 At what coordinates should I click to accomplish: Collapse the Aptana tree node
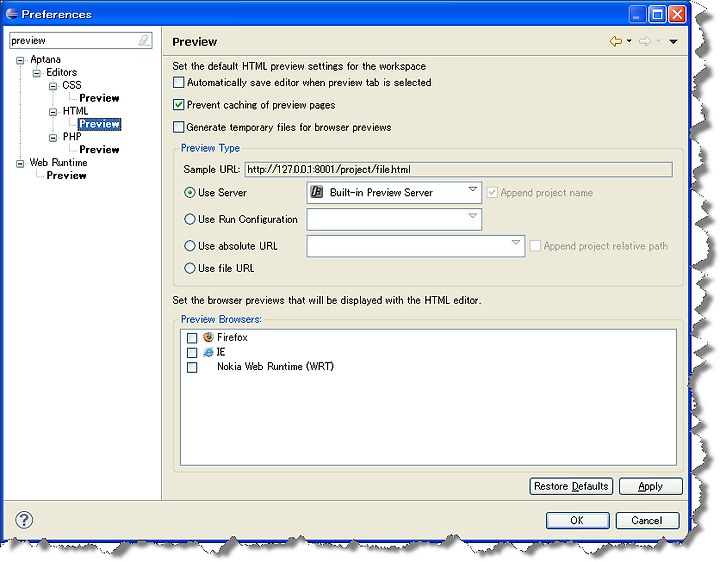[20, 60]
